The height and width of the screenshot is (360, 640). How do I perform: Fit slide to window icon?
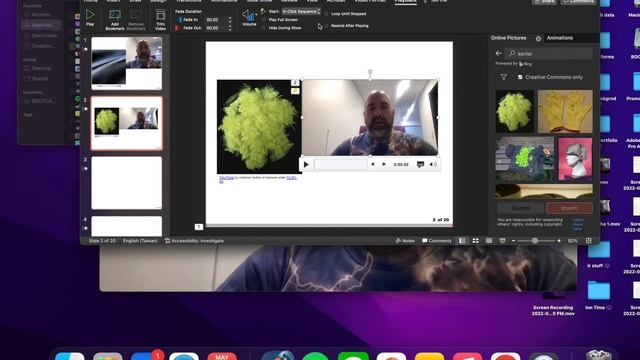click(x=589, y=241)
